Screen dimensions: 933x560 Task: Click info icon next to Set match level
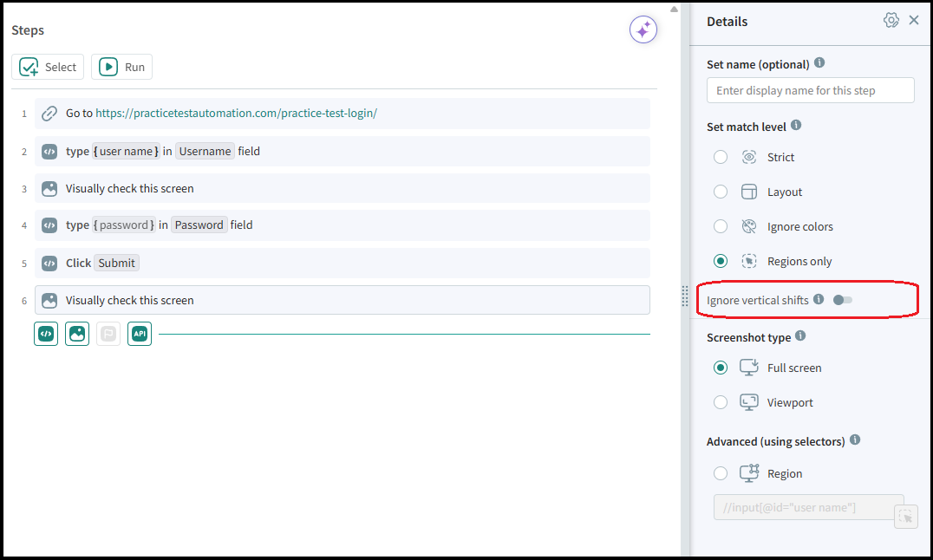[796, 126]
